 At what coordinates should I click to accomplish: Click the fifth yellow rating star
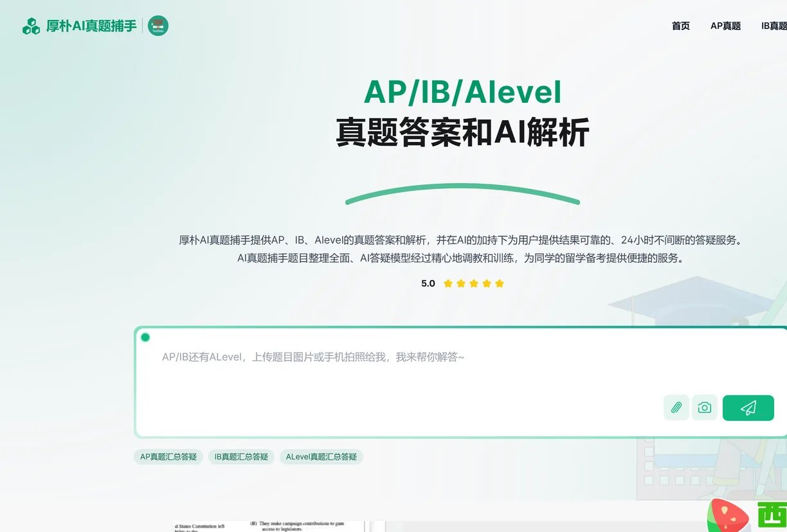click(500, 283)
